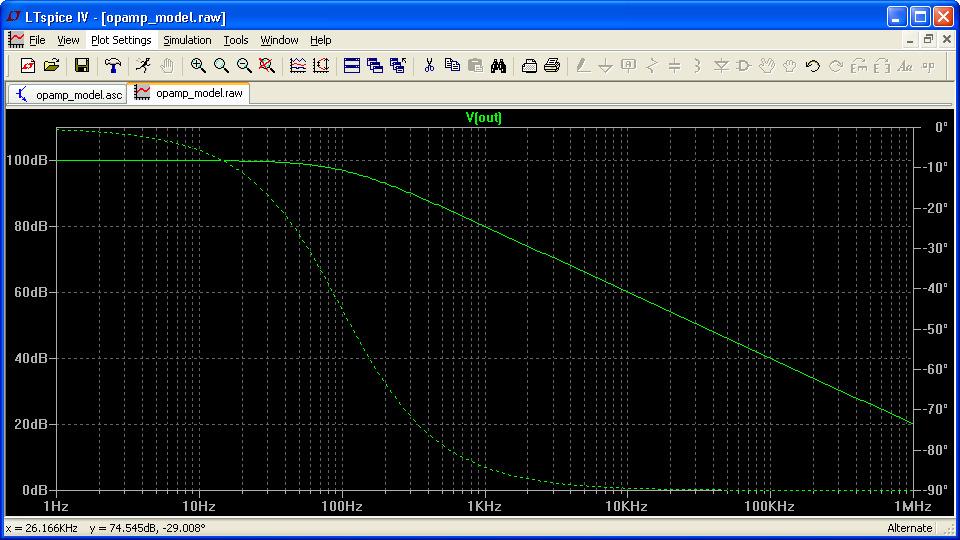
Task: Click the Print printer icon
Action: point(552,66)
